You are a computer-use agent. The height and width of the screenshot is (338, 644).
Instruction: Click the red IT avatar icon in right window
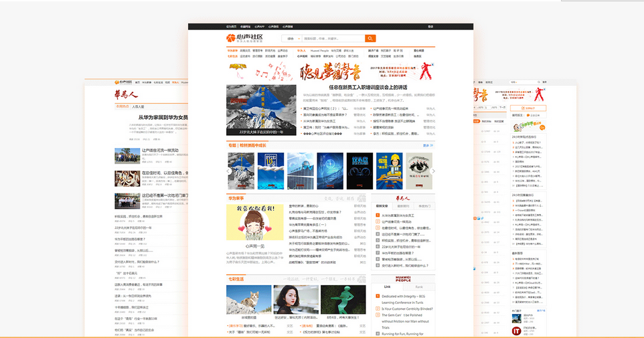pyautogui.click(x=516, y=331)
